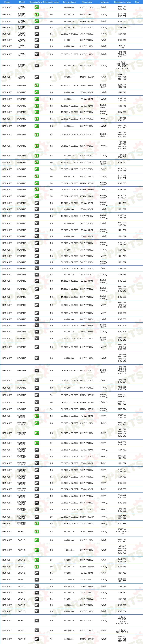Click engine codes 'K4J 730, K4J 770, K4J 740'
Viewport: 143px width, 644px height.
[x=122, y=531]
